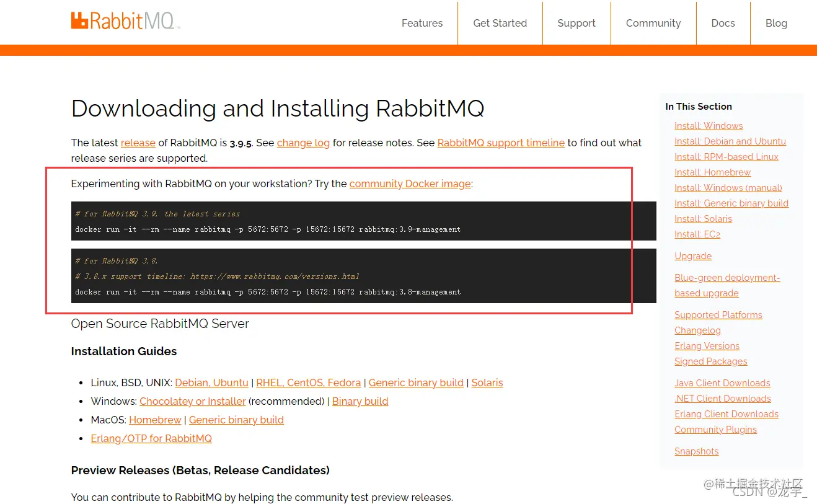This screenshot has height=504, width=817.
Task: Open the Community menu item
Action: point(653,23)
